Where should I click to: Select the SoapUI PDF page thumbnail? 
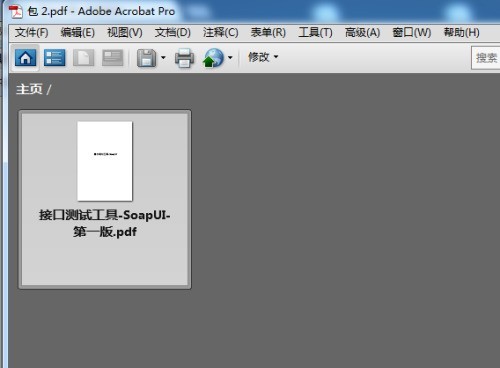point(105,161)
